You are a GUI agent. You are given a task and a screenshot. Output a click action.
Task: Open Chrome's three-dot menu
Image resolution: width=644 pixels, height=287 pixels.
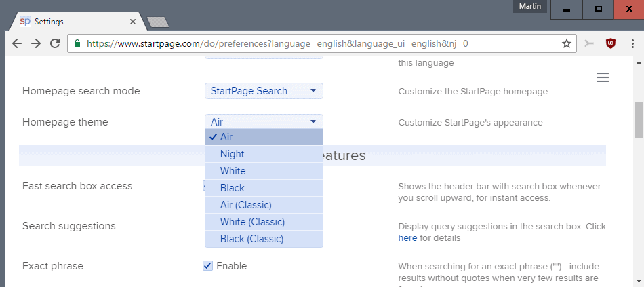pyautogui.click(x=633, y=43)
